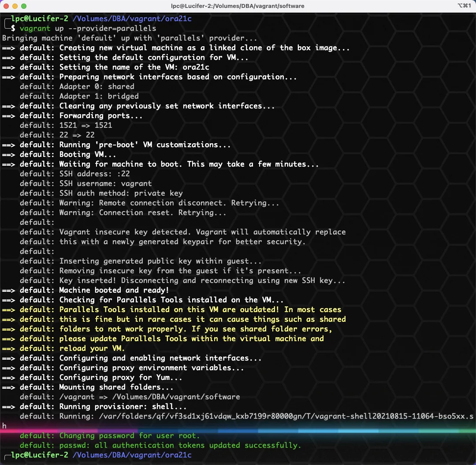Viewport: 476px width, 465px height.
Task: Click the ⌥⌘1 tab shortcut indicator
Action: point(464,6)
